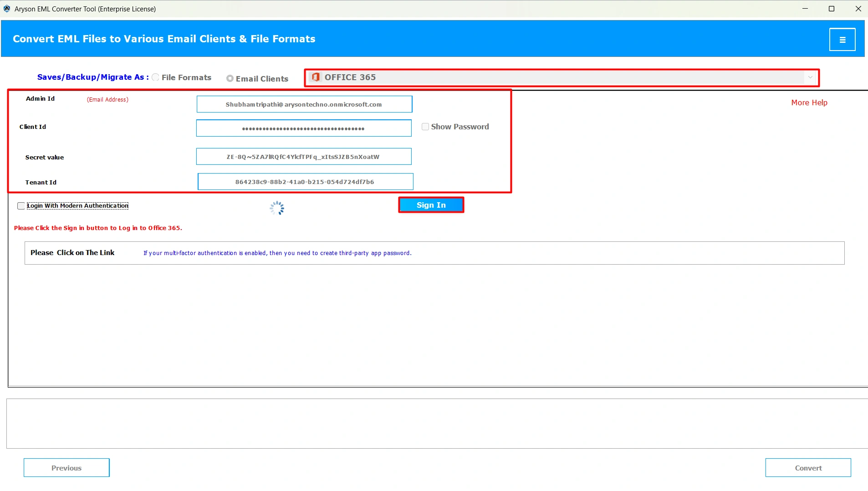Click the Sign In button
868x491 pixels.
tap(431, 205)
